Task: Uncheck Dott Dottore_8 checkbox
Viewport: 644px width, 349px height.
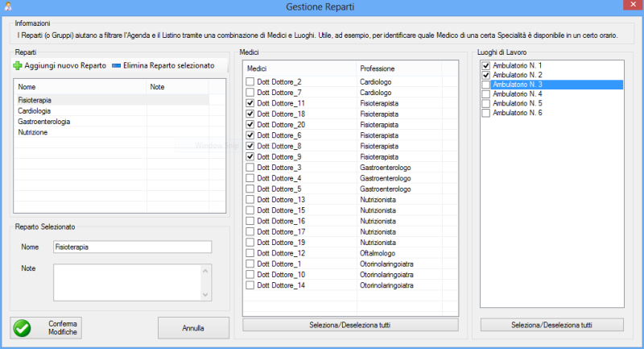Action: (x=250, y=146)
